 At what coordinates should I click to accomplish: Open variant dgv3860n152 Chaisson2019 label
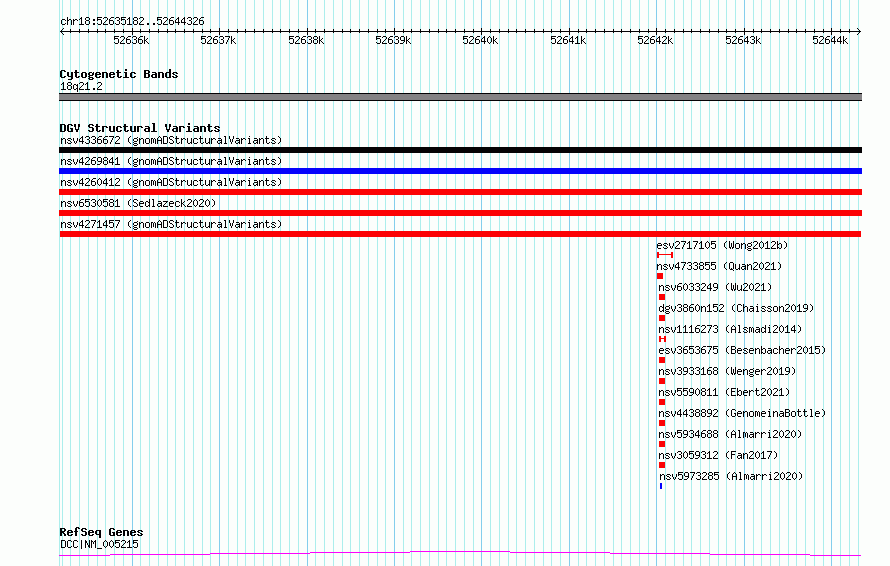point(736,308)
